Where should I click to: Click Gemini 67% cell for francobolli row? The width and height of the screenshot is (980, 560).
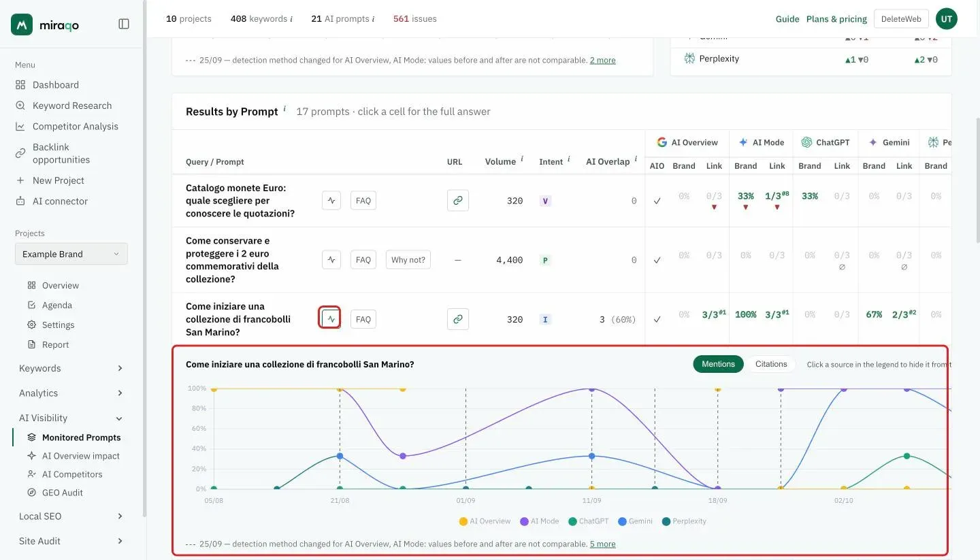click(x=874, y=314)
